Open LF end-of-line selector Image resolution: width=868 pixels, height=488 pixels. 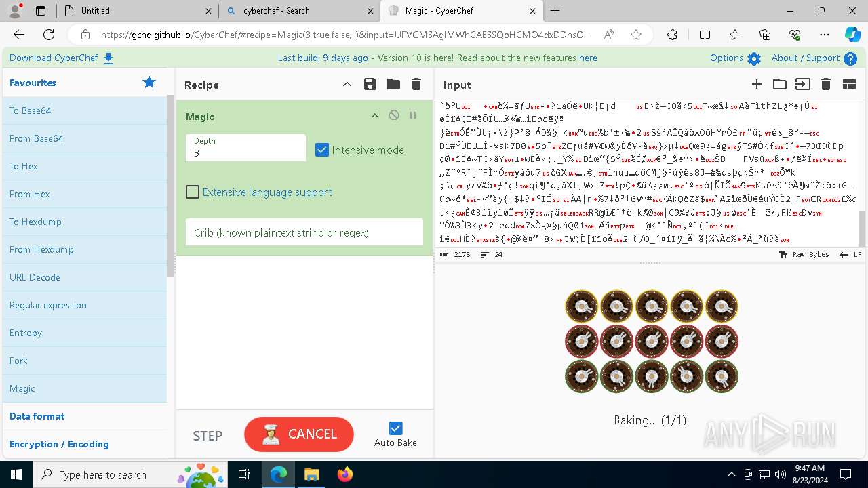pyautogui.click(x=850, y=254)
